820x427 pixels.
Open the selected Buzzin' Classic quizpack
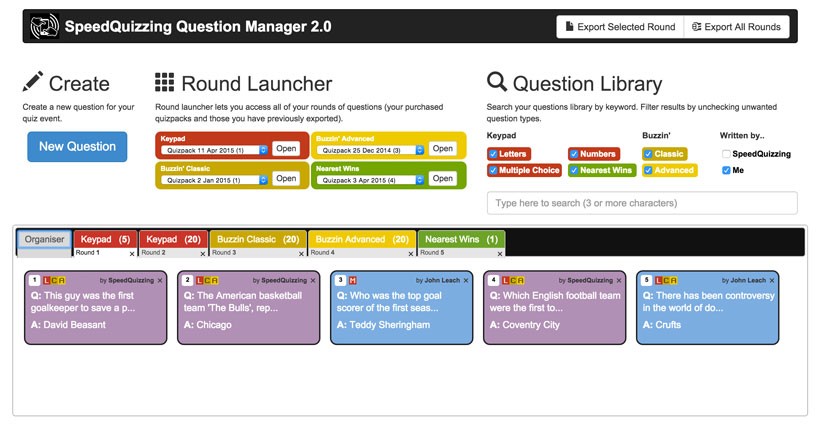tap(286, 178)
